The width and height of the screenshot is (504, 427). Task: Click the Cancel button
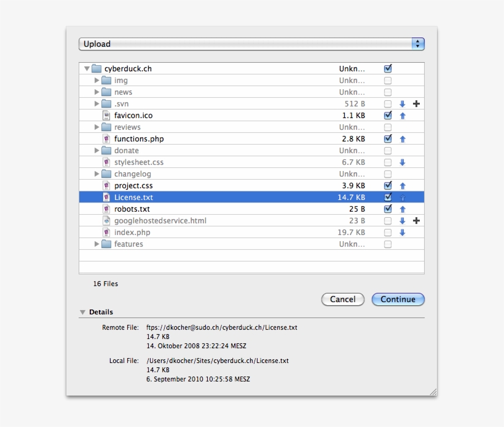point(342,300)
